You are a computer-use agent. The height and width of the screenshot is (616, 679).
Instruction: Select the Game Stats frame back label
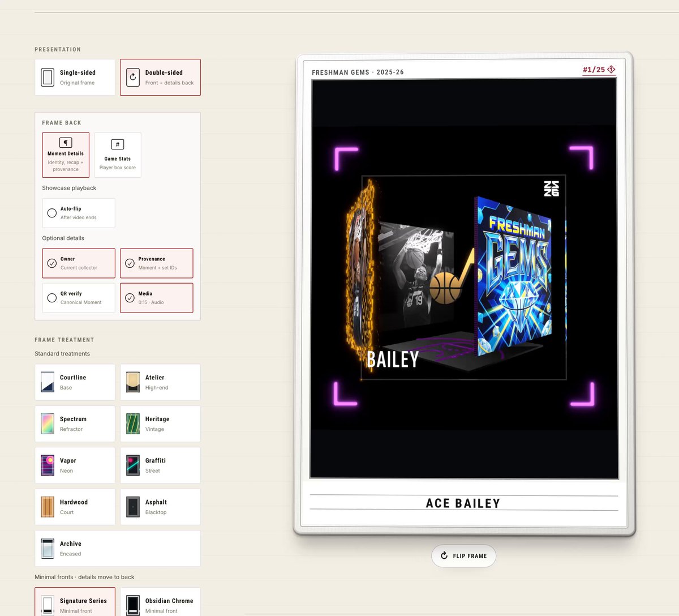(118, 159)
